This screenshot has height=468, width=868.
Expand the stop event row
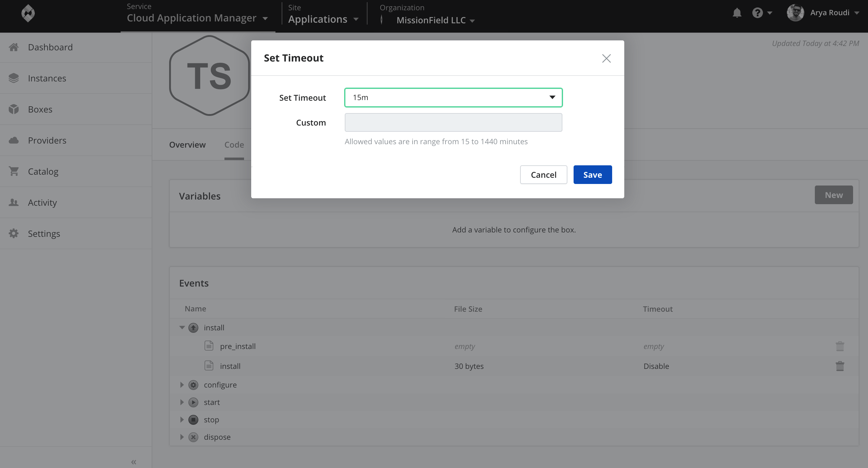[x=182, y=420]
